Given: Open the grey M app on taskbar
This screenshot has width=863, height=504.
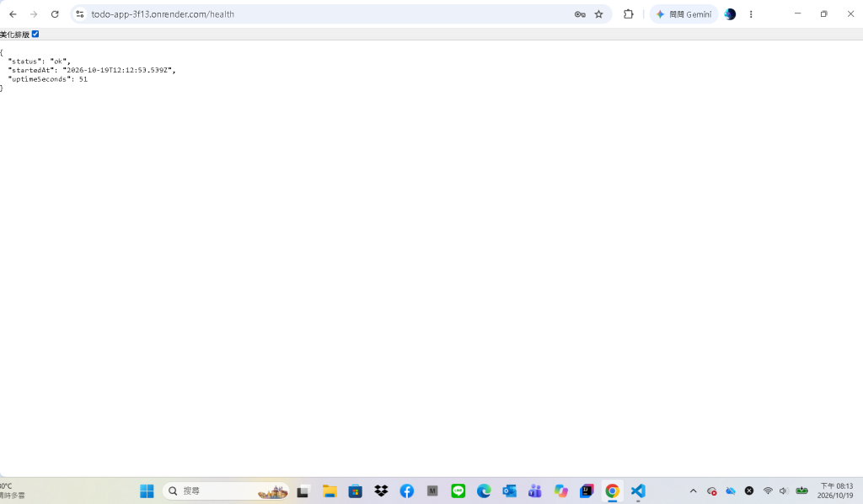Looking at the screenshot, I should point(432,491).
